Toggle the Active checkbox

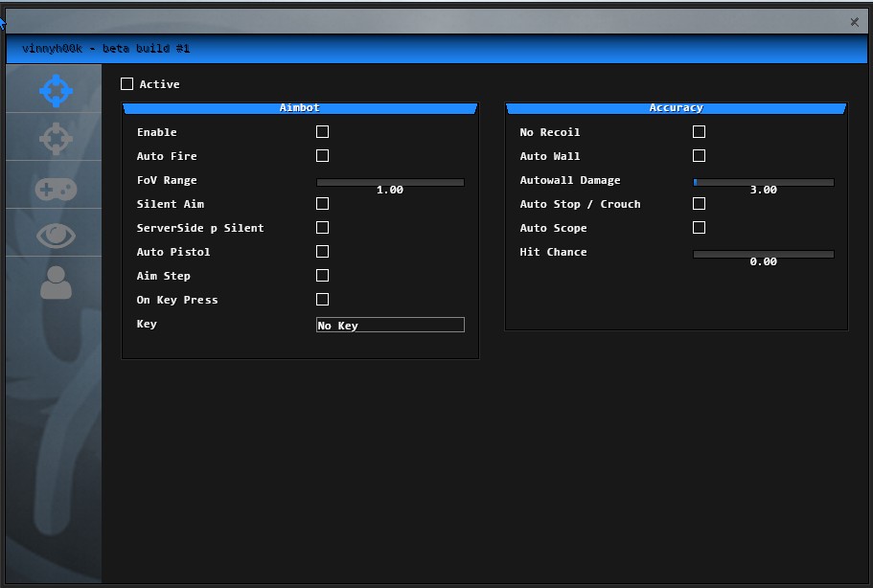pos(127,84)
